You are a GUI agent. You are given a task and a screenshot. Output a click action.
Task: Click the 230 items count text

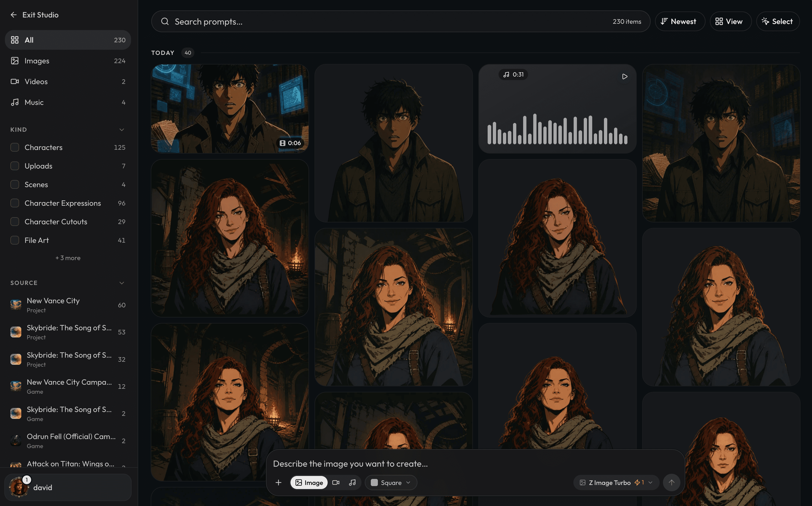pos(627,21)
